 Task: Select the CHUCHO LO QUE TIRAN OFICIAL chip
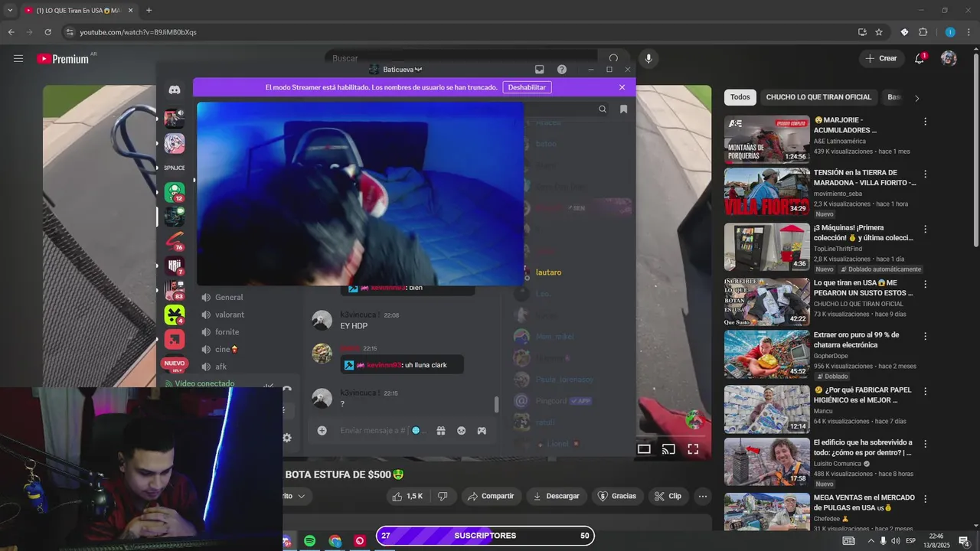pos(818,97)
